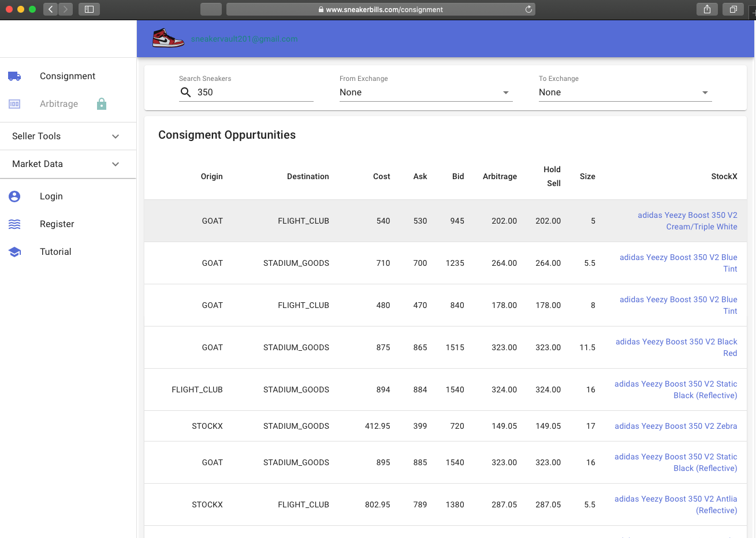This screenshot has width=756, height=538.
Task: Click STOCKX origin in Zebra row
Action: pos(207,426)
